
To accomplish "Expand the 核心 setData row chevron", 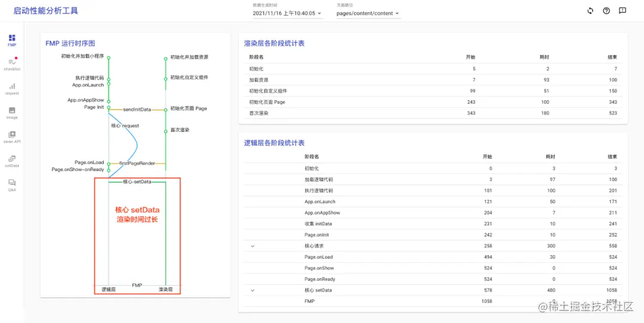I will (x=253, y=290).
